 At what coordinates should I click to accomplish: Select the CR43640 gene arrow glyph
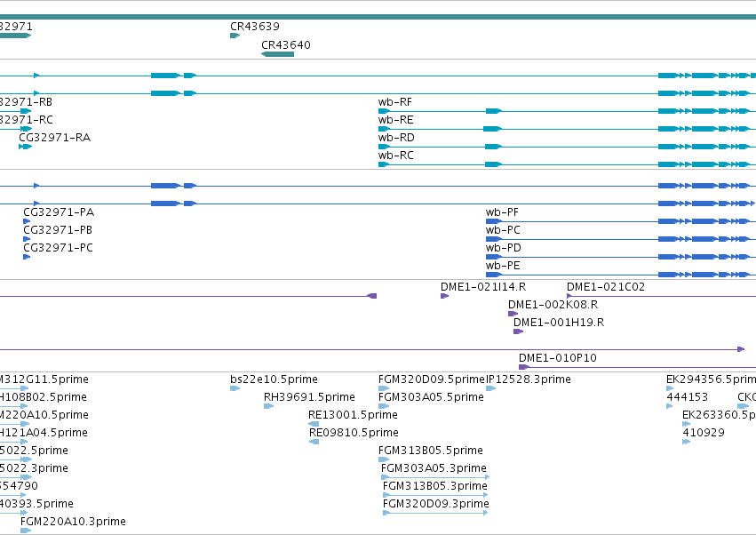click(x=278, y=54)
